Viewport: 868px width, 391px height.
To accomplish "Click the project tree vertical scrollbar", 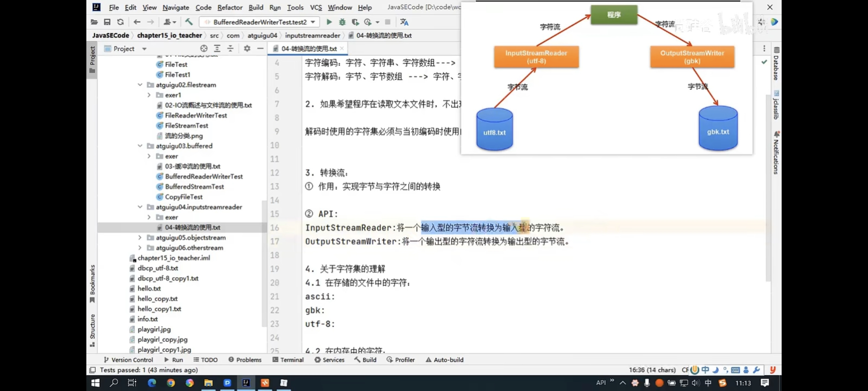I will coord(264,263).
